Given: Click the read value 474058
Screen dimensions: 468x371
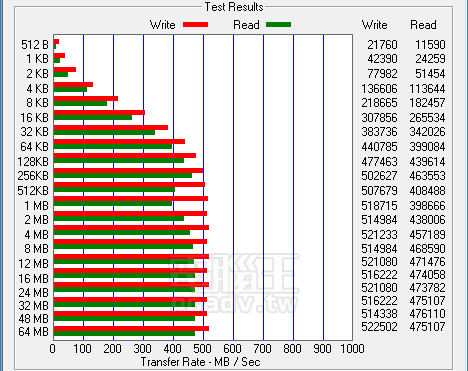Looking at the screenshot, I should coord(428,275).
